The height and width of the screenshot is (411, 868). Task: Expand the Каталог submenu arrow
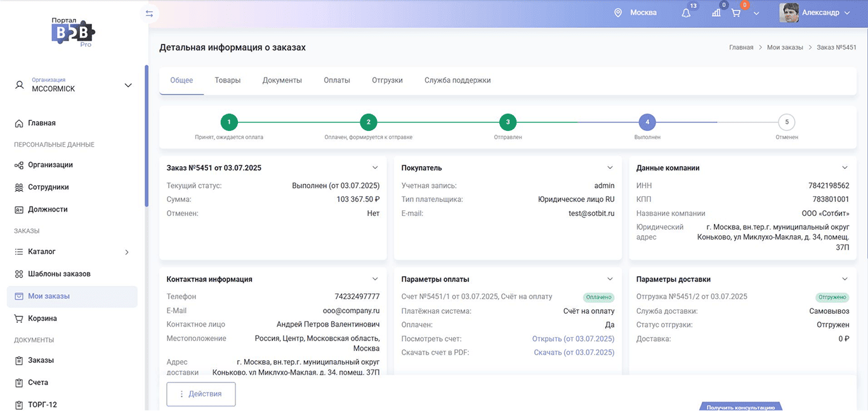[x=126, y=252]
